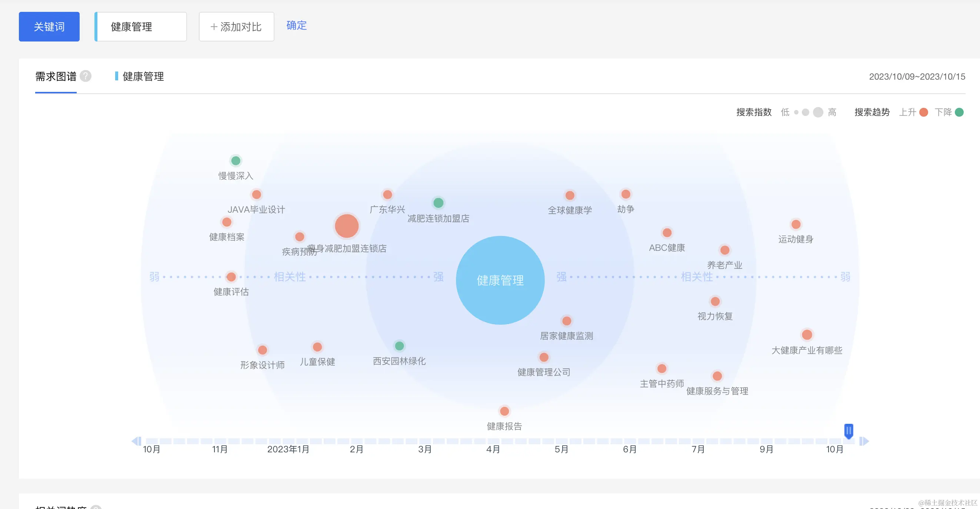Click the 健康管理 legend label
Screen dimensions: 980x509
(143, 76)
